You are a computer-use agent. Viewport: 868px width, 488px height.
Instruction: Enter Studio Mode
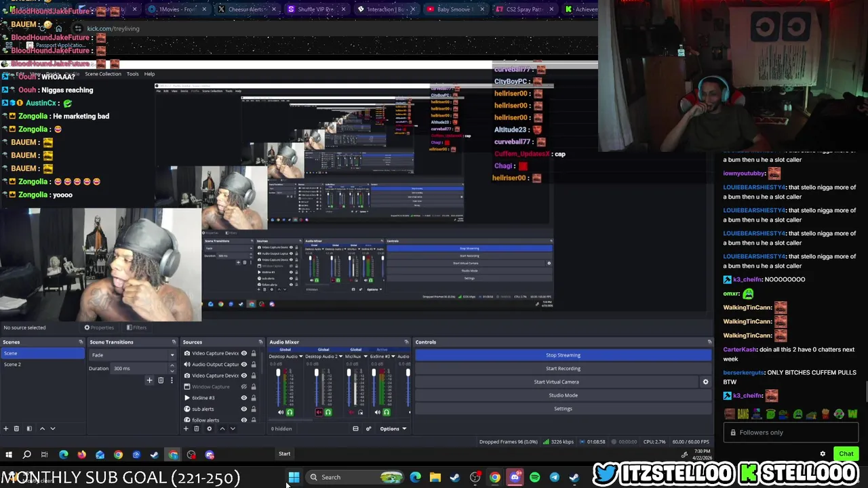click(x=563, y=395)
